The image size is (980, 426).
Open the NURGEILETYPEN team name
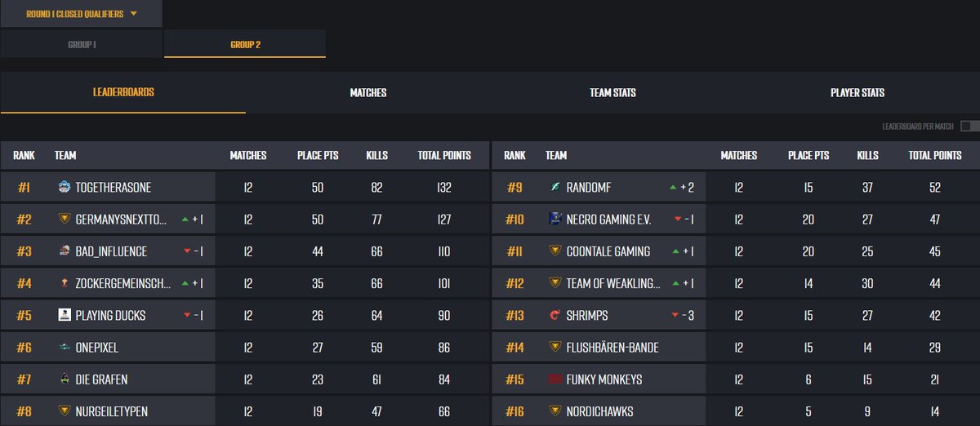(111, 411)
